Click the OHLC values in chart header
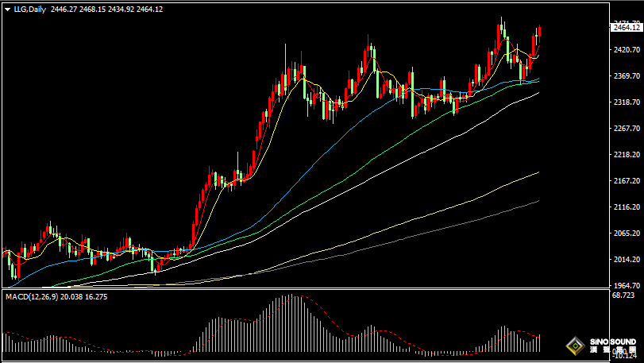 tap(106, 9)
